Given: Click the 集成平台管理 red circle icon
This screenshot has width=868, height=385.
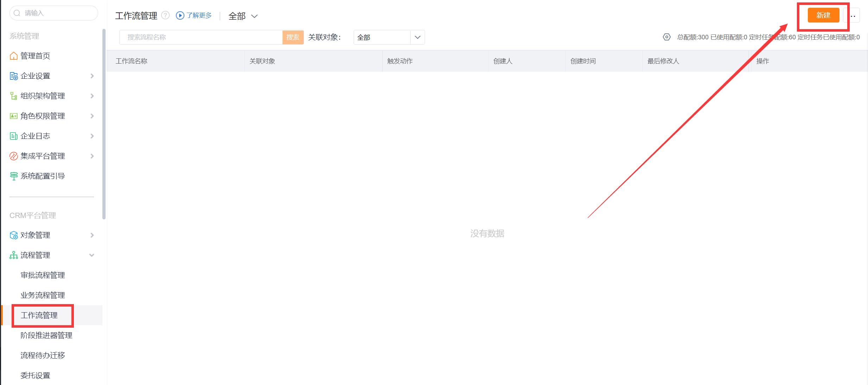Looking at the screenshot, I should tap(13, 156).
